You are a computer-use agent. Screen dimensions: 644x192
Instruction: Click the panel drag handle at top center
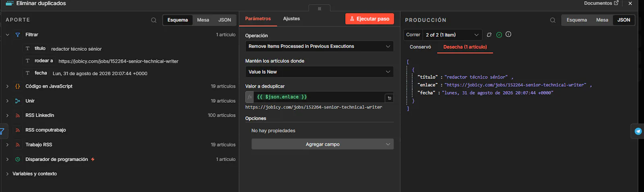pos(320,8)
